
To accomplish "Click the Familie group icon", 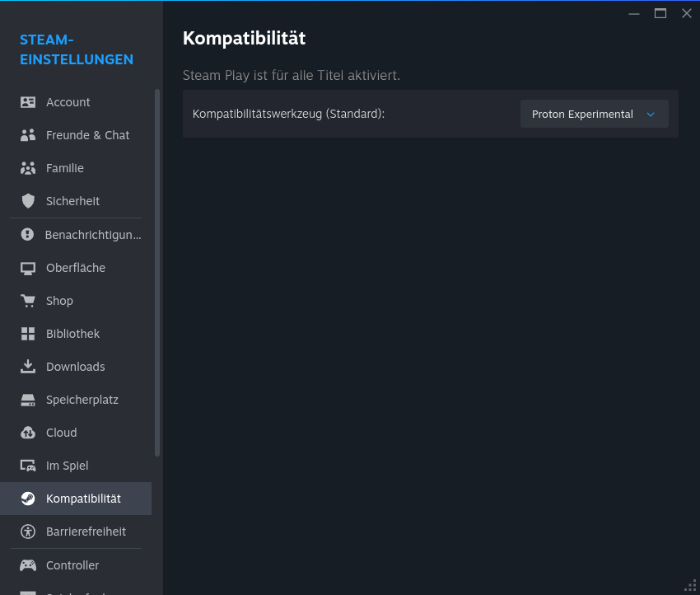I will (x=28, y=168).
